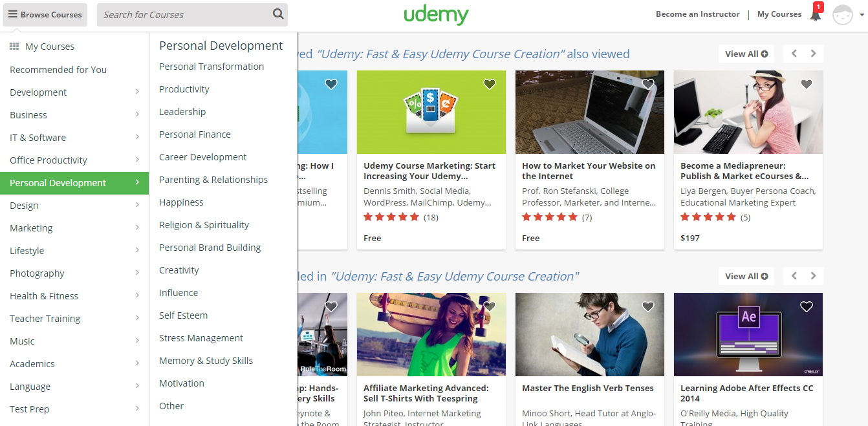Open Personal Finance subcategory
Screen dimensions: 868x426
195,134
